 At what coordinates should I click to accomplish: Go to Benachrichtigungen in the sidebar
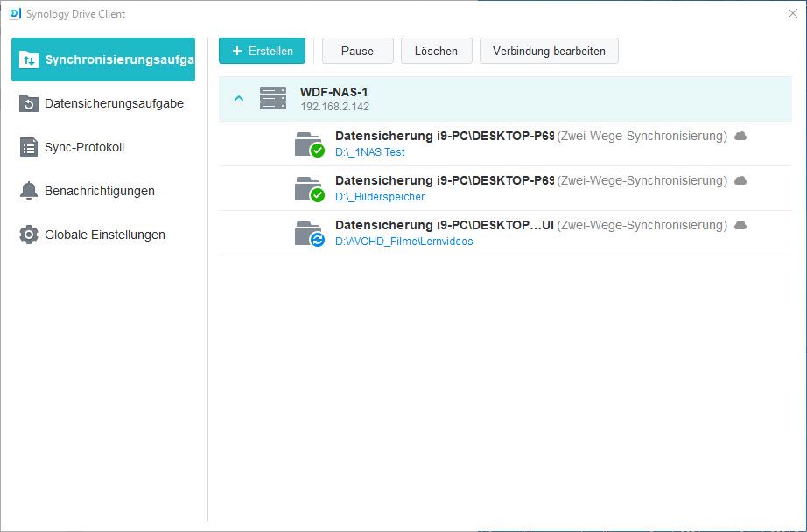coord(99,191)
